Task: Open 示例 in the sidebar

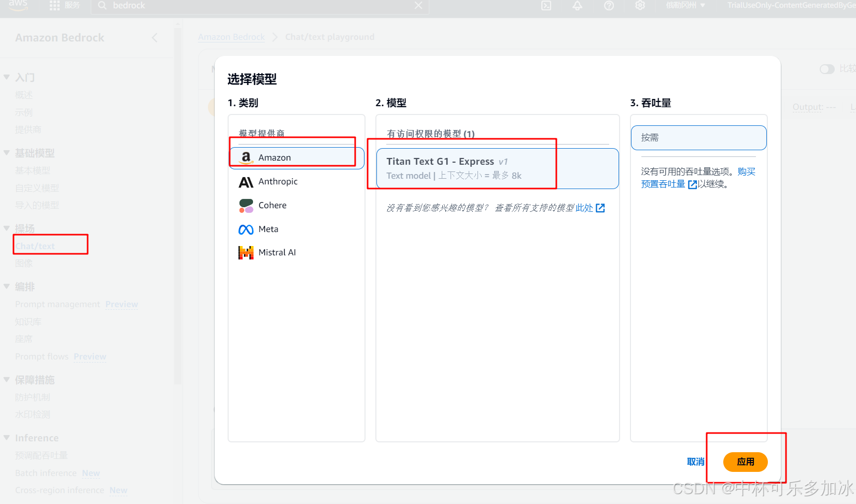Action: click(x=24, y=112)
